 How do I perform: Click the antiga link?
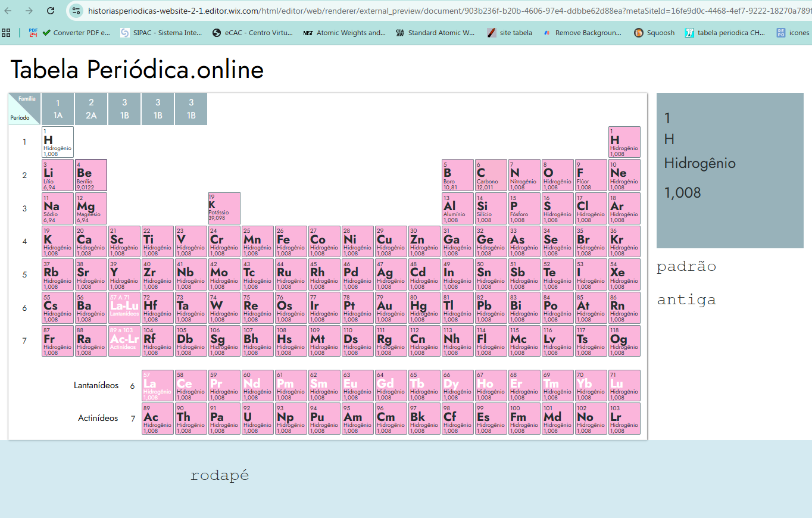coord(686,299)
